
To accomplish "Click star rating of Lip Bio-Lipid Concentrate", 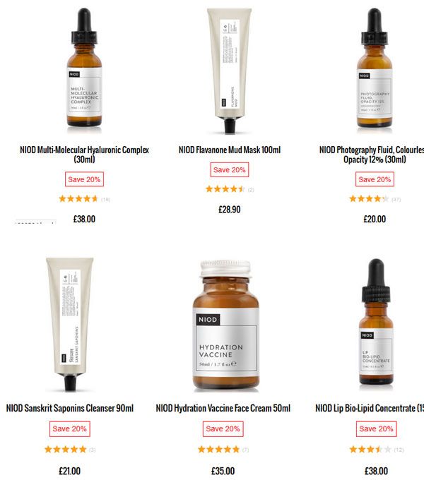I will tap(370, 450).
